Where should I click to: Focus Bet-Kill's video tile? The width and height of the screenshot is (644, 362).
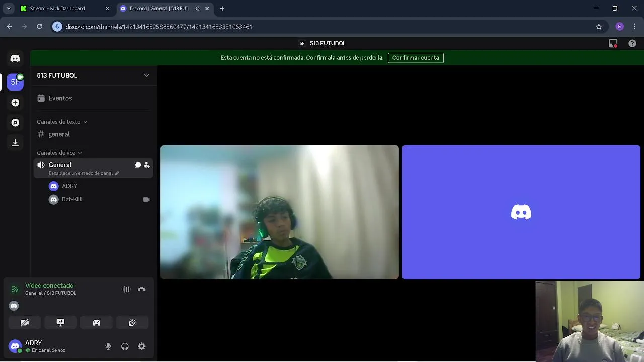280,212
